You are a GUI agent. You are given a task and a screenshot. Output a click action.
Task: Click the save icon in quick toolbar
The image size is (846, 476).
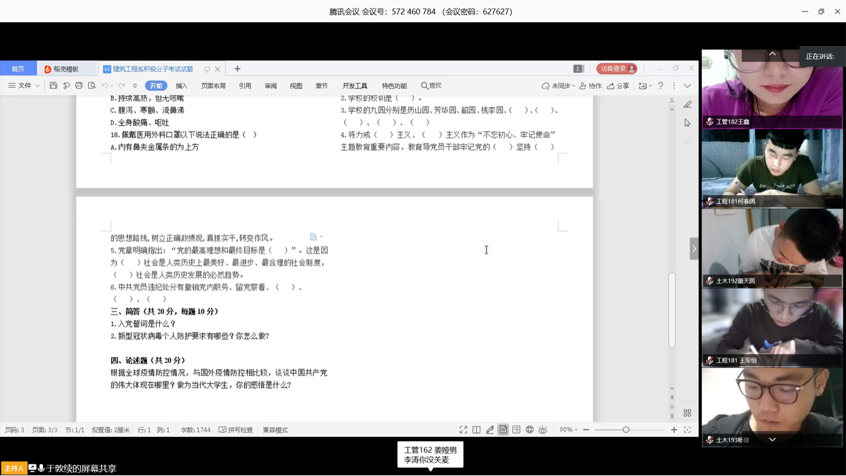pos(53,86)
